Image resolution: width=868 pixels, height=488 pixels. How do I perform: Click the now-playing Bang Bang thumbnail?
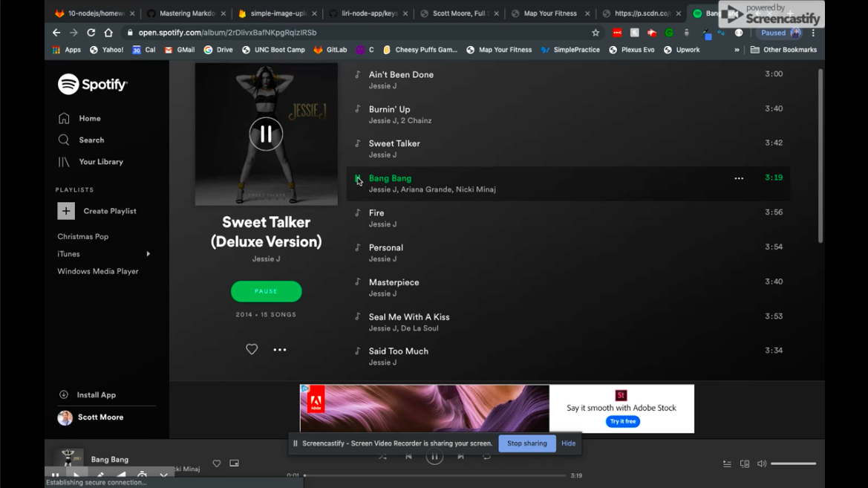coord(68,458)
